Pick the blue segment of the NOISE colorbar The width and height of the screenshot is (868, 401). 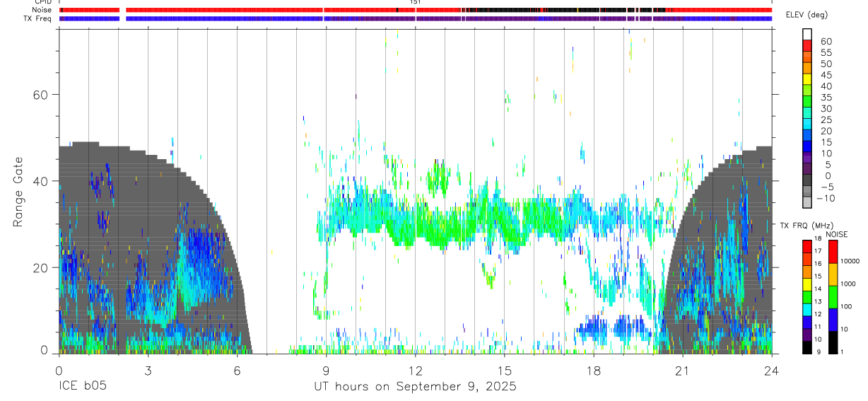(833, 320)
